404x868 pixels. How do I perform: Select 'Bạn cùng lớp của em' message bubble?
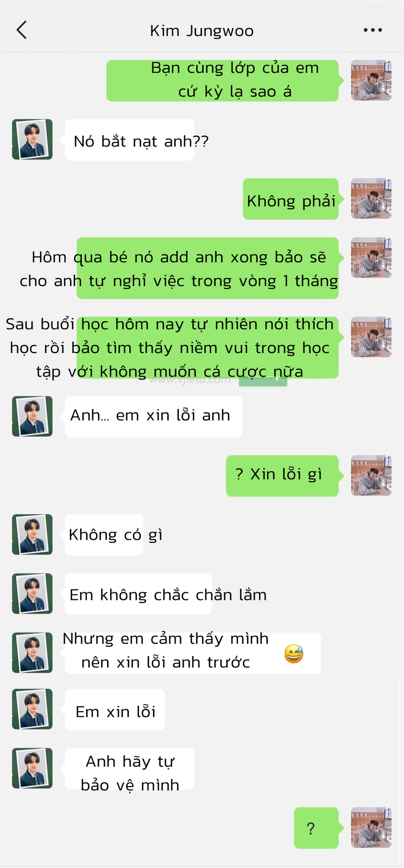[x=223, y=80]
